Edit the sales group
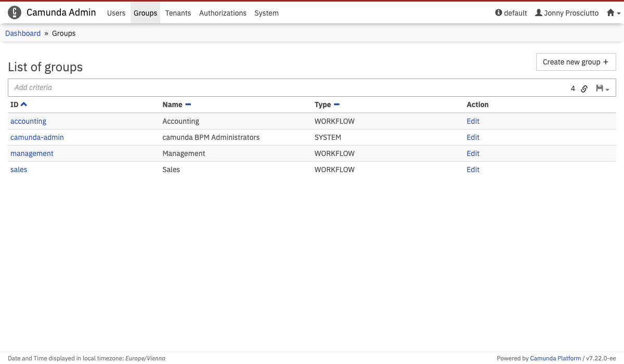 (473, 170)
